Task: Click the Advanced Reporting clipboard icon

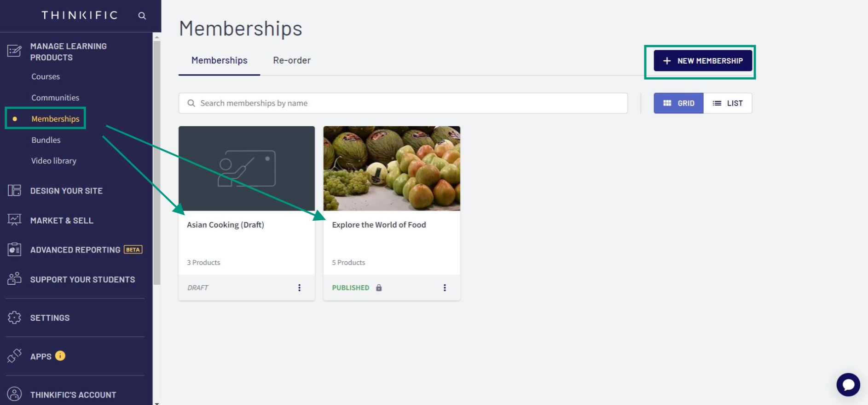Action: click(x=14, y=249)
